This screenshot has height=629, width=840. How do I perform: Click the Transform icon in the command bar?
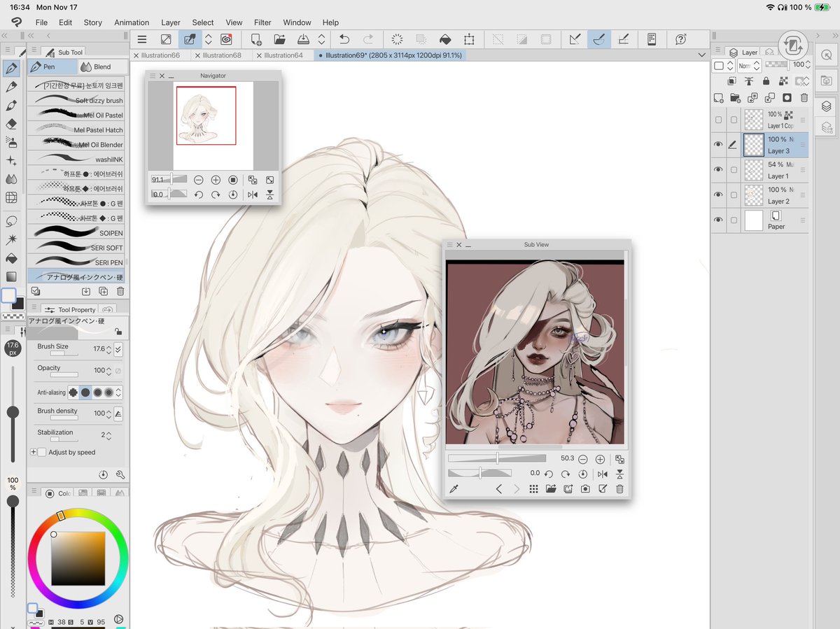469,40
